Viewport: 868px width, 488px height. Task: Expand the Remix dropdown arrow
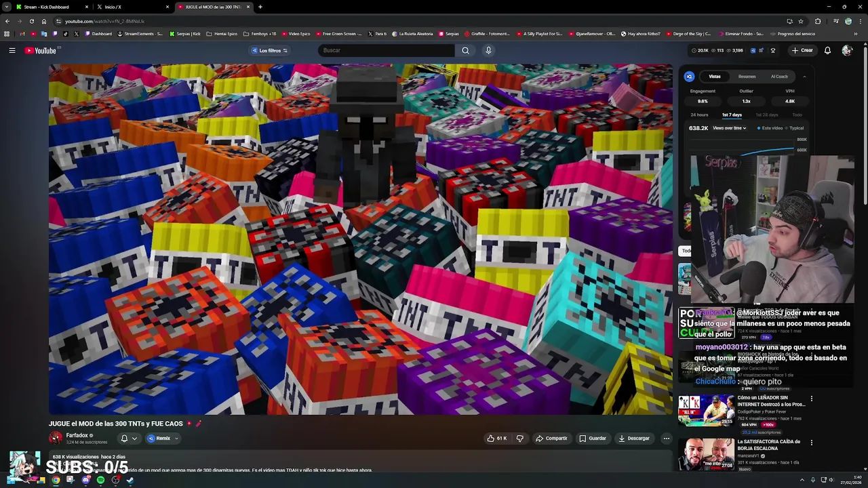[x=176, y=439]
